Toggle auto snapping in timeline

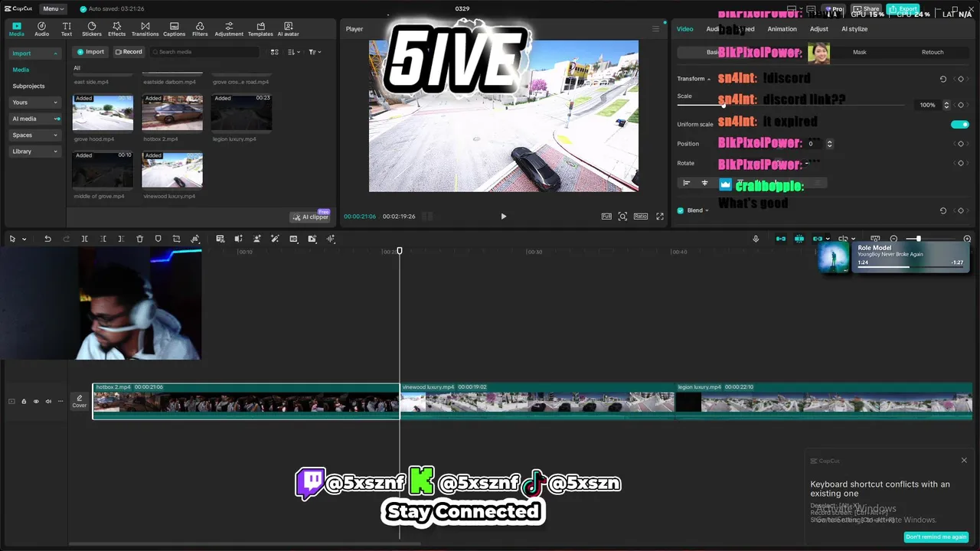pos(799,239)
